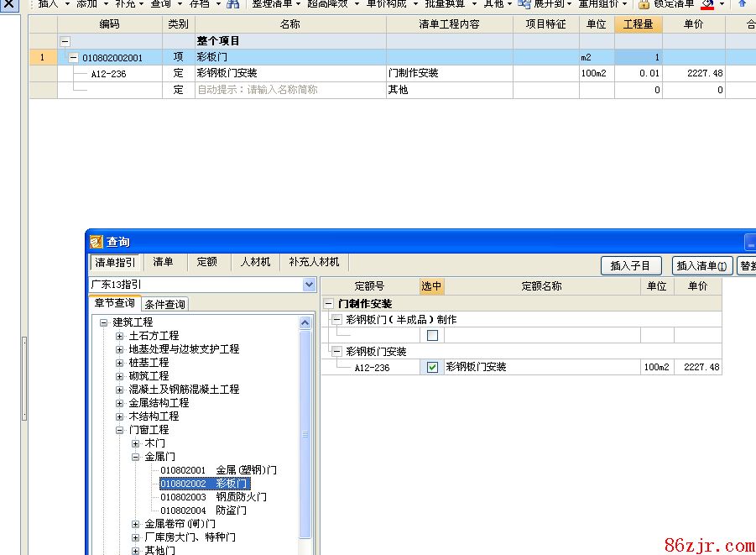Click the binoculars find icon in toolbar
The image size is (756, 555).
click(233, 4)
